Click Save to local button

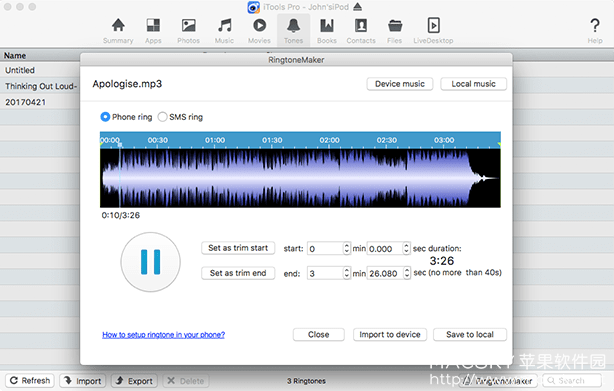point(470,335)
